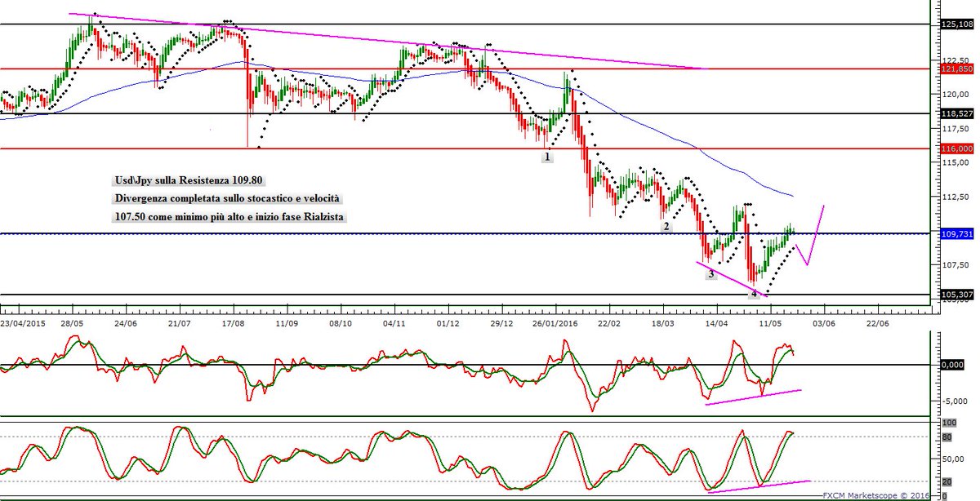Click the 11/09 date label
The image size is (980, 501).
click(x=287, y=323)
